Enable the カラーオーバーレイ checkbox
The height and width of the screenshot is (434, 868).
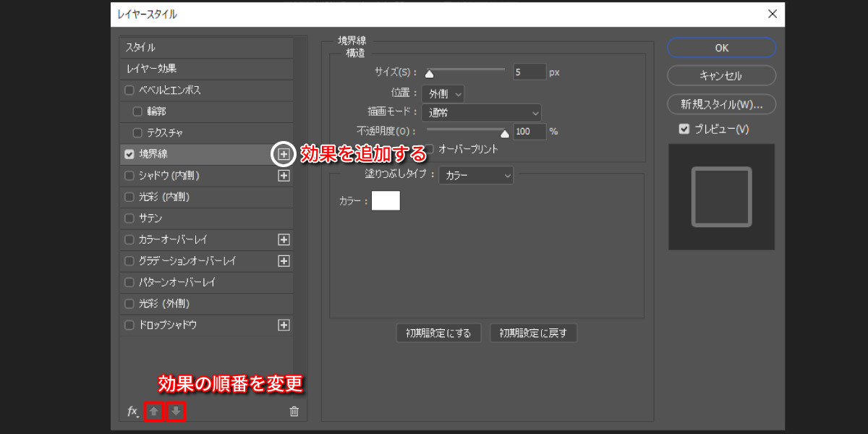tap(129, 239)
